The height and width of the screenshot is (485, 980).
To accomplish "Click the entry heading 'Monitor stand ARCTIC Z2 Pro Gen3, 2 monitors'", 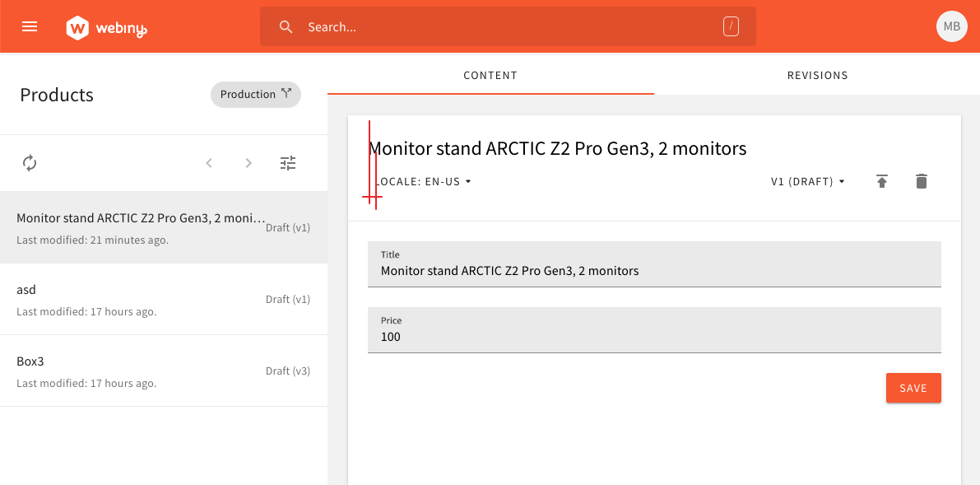I will (558, 149).
